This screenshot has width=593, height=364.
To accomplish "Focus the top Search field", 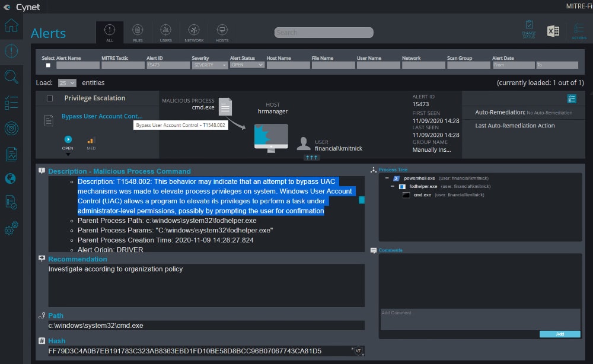I will coord(324,33).
